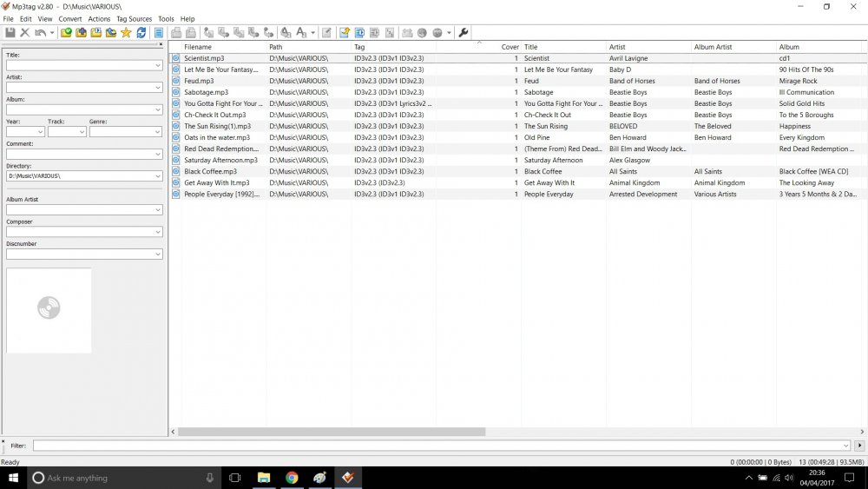Click the Actions letter A toolbar icon
This screenshot has height=489, width=868.
pyautogui.click(x=301, y=33)
